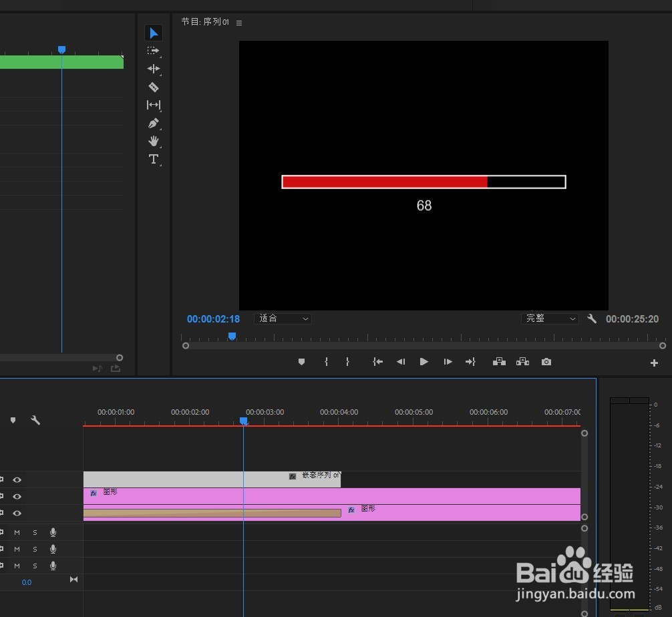The width and height of the screenshot is (672, 617).
Task: Mute the top audio track
Action: tap(17, 533)
